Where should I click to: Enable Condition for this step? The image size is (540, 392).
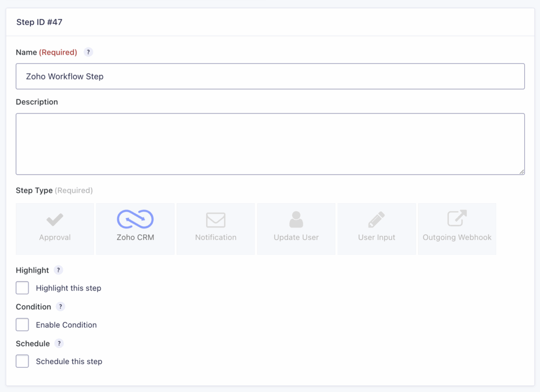pos(22,324)
